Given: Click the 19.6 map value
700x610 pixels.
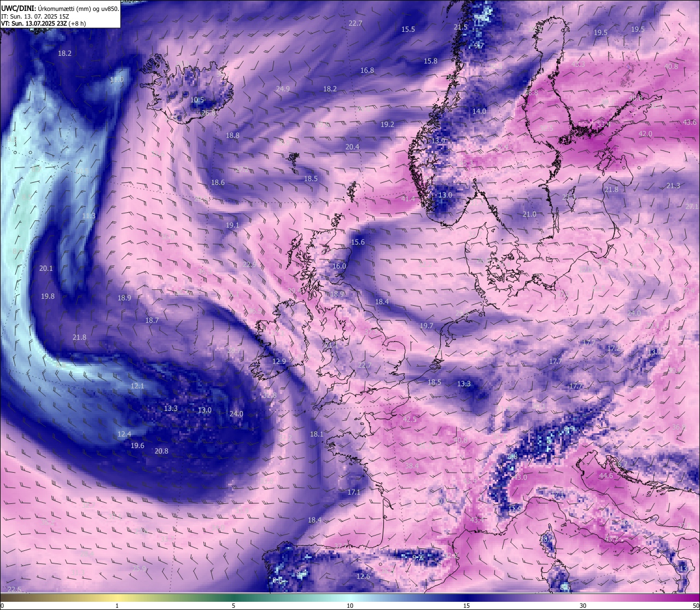Looking at the screenshot, I should 137,446.
